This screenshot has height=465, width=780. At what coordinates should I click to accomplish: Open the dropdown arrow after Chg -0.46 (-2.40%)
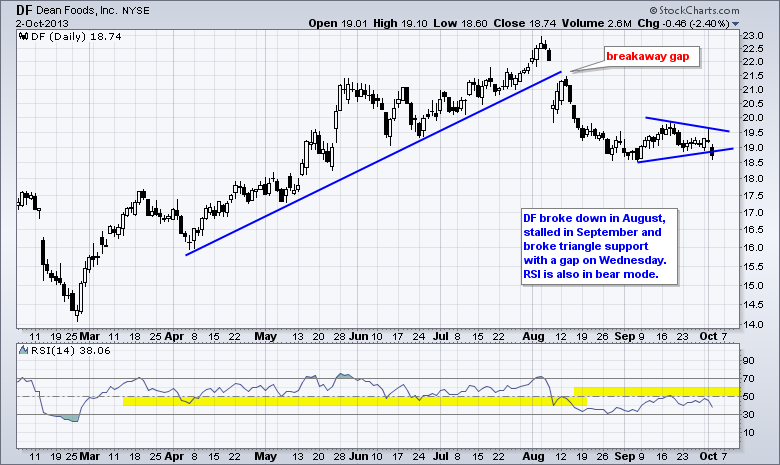pos(736,24)
